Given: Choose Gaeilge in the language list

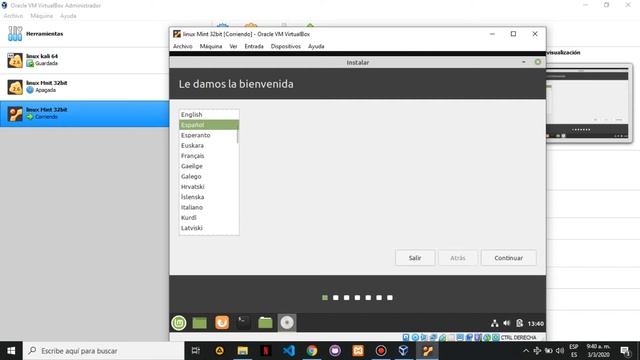Looking at the screenshot, I should coord(209,166).
